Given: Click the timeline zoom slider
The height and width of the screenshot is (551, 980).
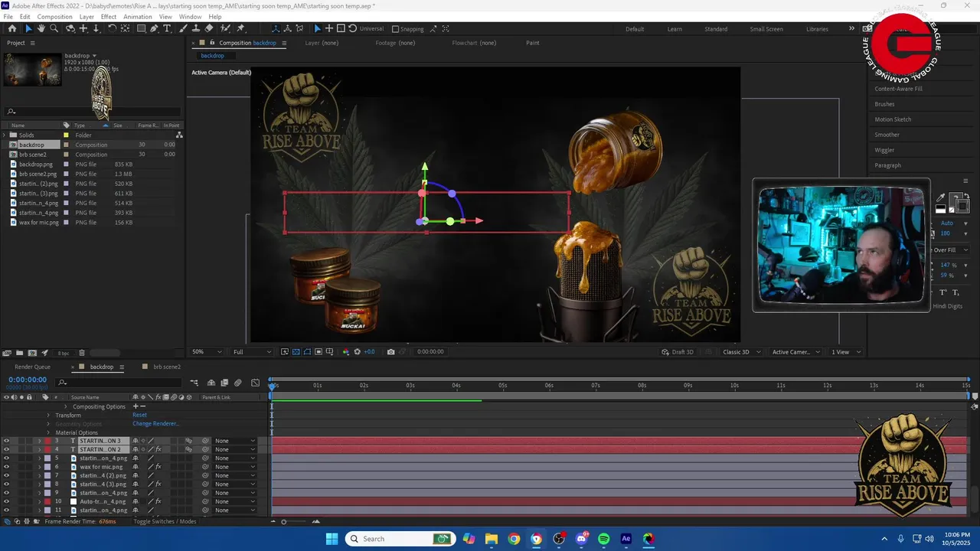Looking at the screenshot, I should pyautogui.click(x=284, y=522).
